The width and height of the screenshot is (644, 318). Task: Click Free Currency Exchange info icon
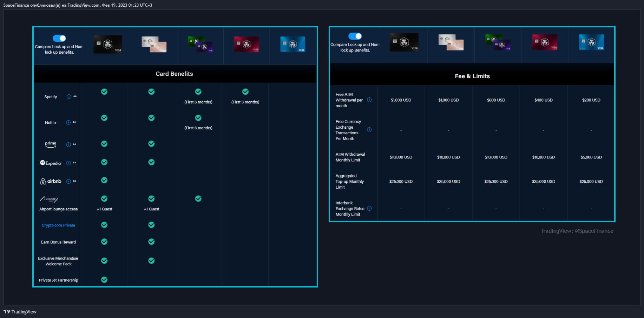(x=369, y=130)
